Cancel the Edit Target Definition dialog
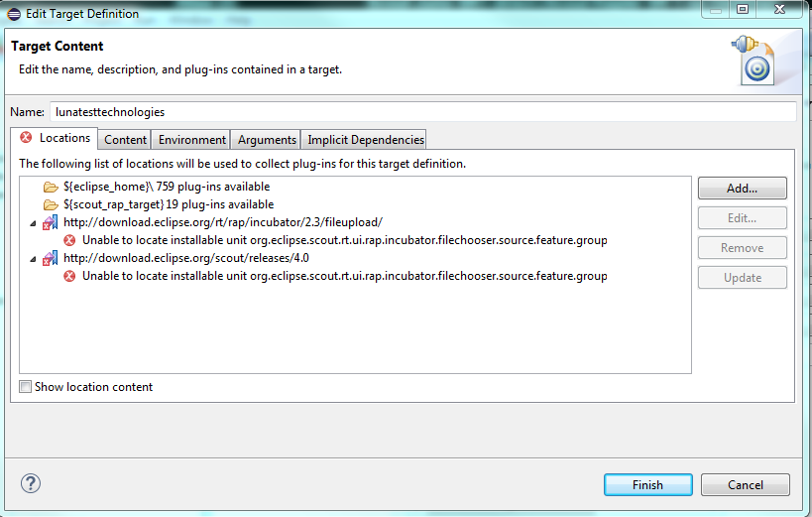The image size is (812, 517). tap(746, 485)
